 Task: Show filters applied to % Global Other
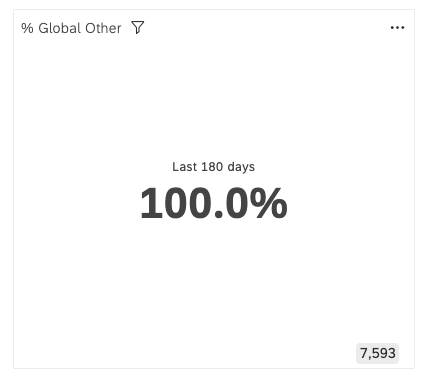tap(138, 28)
